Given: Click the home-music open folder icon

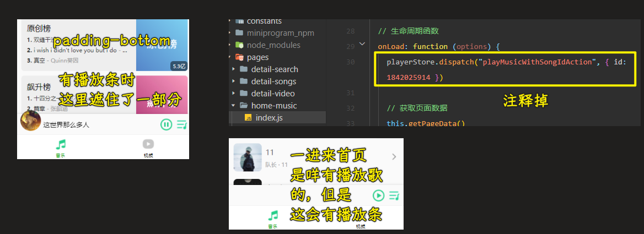Looking at the screenshot, I should tap(243, 105).
